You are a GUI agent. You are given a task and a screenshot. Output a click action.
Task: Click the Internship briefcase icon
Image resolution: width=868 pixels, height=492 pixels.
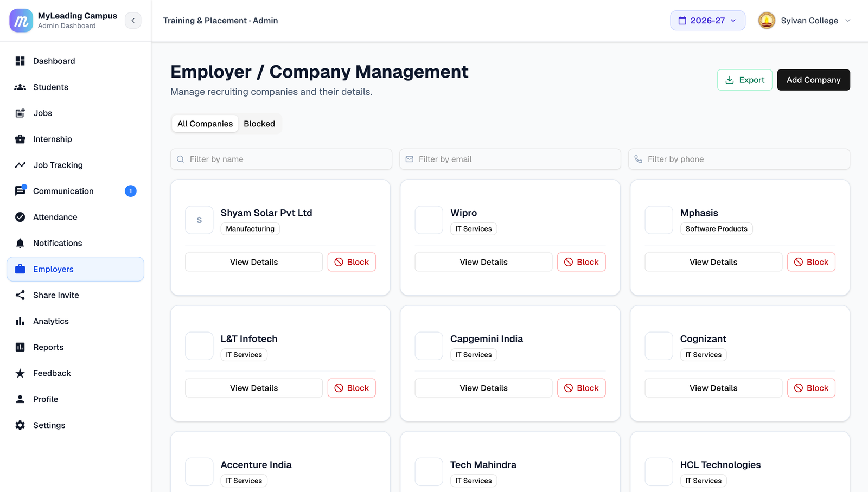tap(20, 139)
